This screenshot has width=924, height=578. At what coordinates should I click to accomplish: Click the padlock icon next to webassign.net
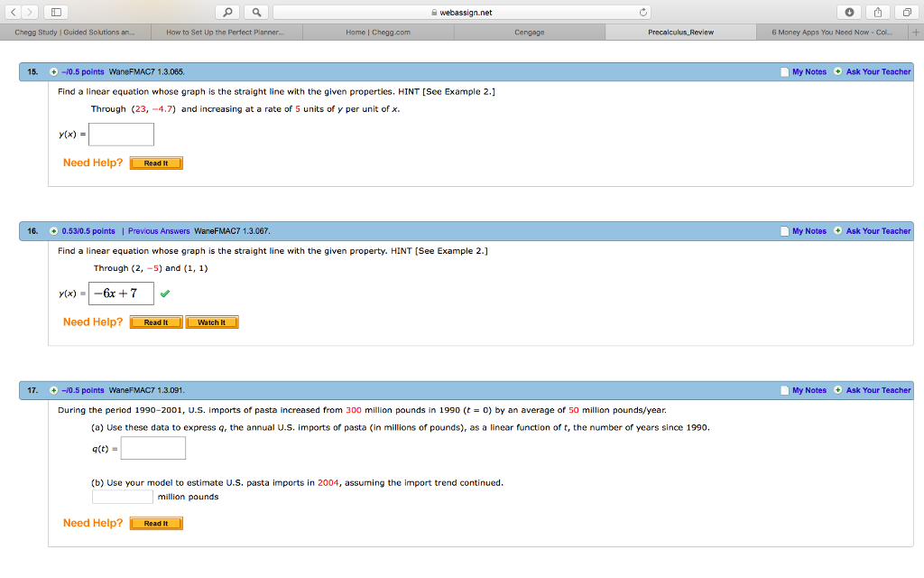tap(435, 14)
